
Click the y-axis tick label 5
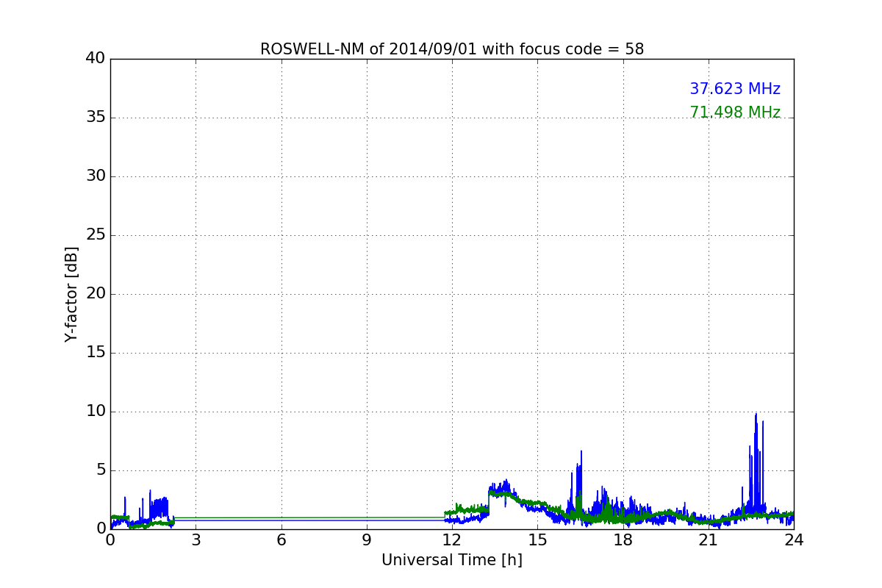100,470
